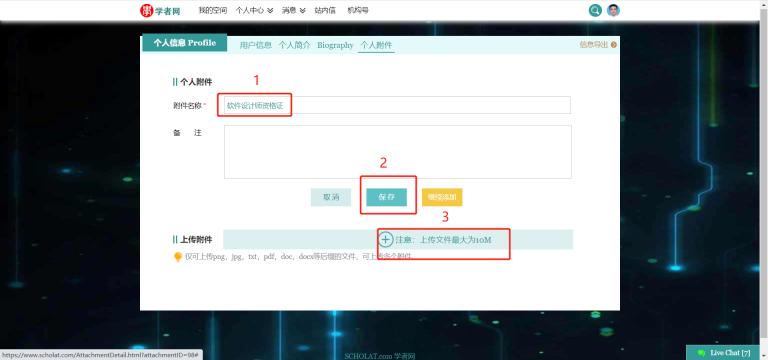Click the plus upload icon
This screenshot has height=360, width=768.
coord(386,240)
